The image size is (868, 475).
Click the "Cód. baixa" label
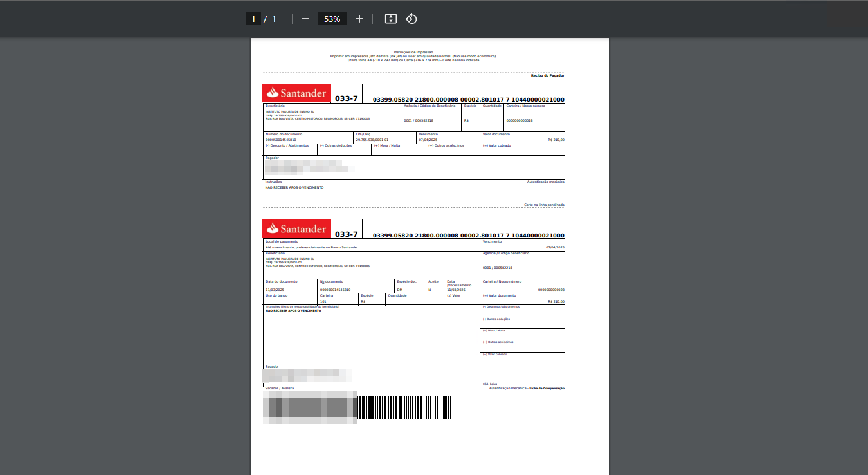pos(490,384)
